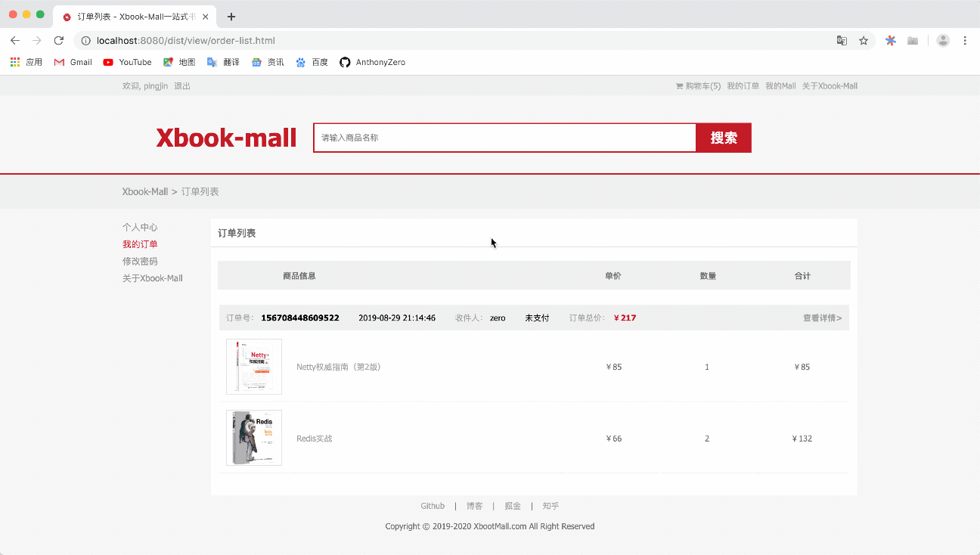This screenshot has height=555, width=980.
Task: Open a new browser tab with plus icon
Action: pyautogui.click(x=231, y=17)
